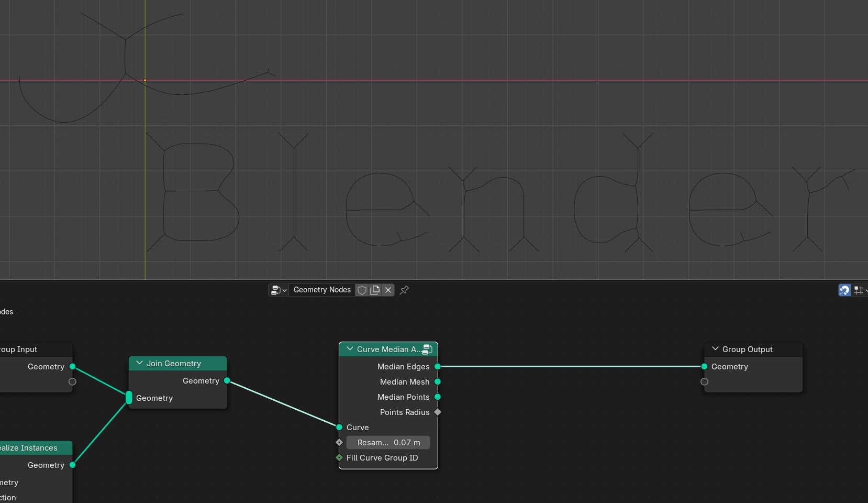Unlink the Geometry Nodes data-block

(388, 290)
